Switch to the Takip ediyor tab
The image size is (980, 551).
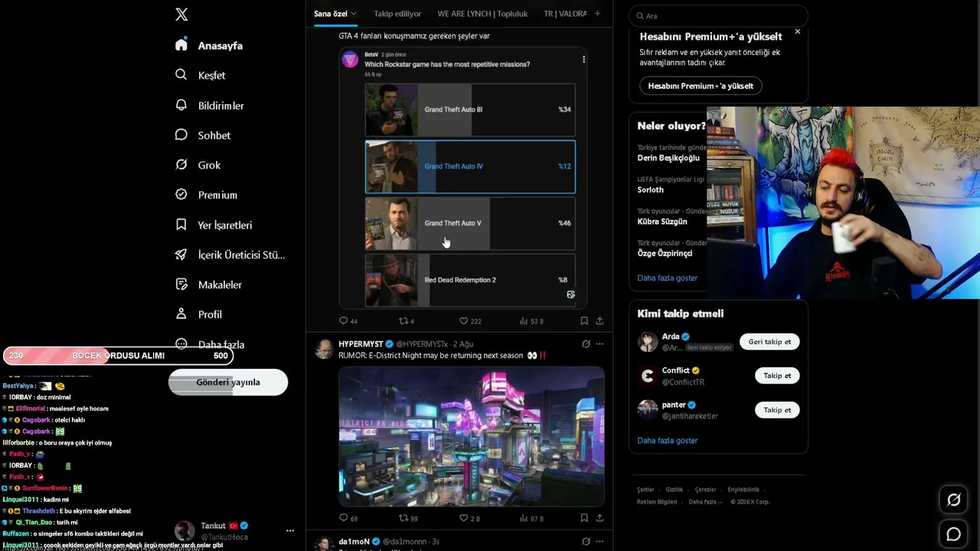[397, 14]
